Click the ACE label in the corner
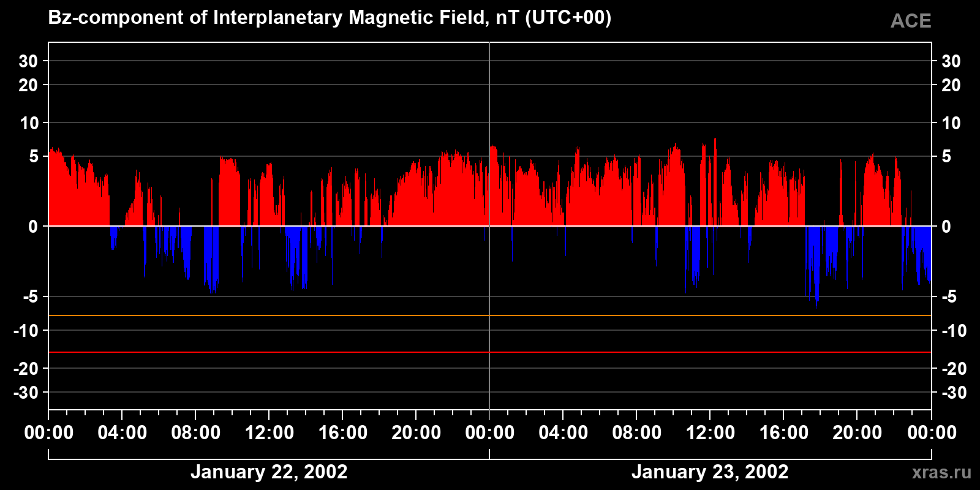This screenshot has width=980, height=490. coord(911,21)
